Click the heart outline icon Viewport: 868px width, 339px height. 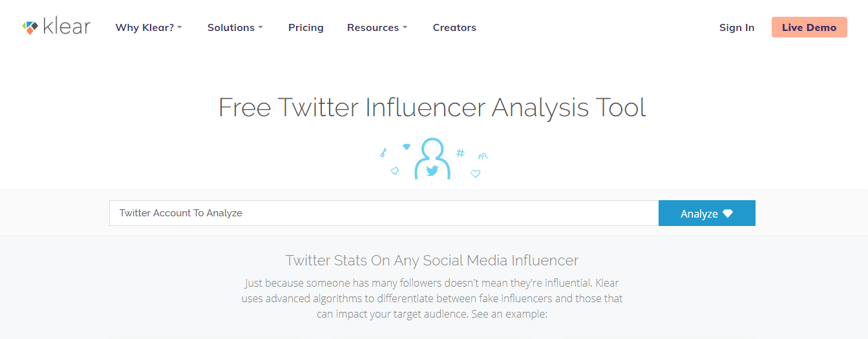[476, 173]
